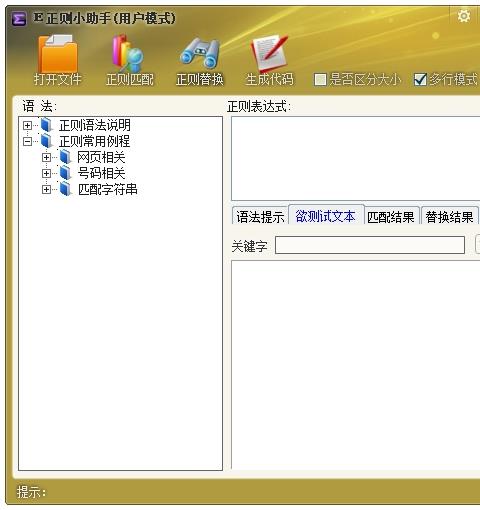Image resolution: width=480 pixels, height=510 pixels.
Task: Click the book icon beside 匹配字符串
Action: pyautogui.click(x=65, y=189)
